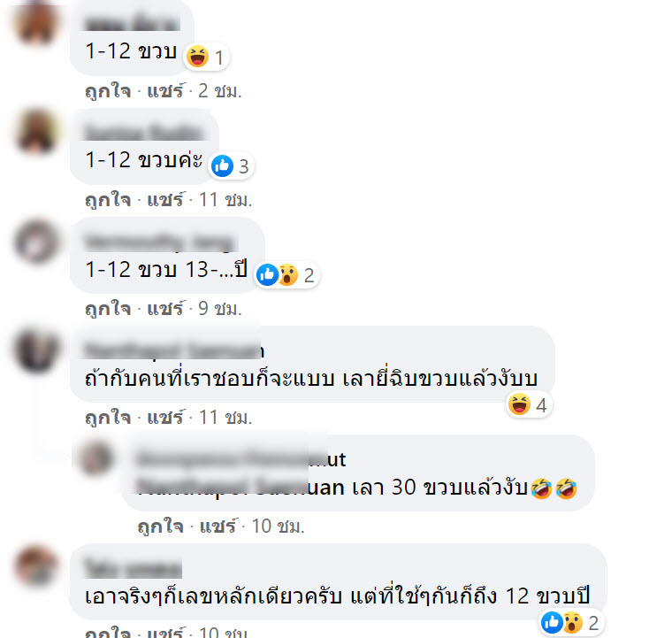672x638 pixels.
Task: Like the reply 'เลา 30 ขวบแล้วงับ'
Action: 161,527
